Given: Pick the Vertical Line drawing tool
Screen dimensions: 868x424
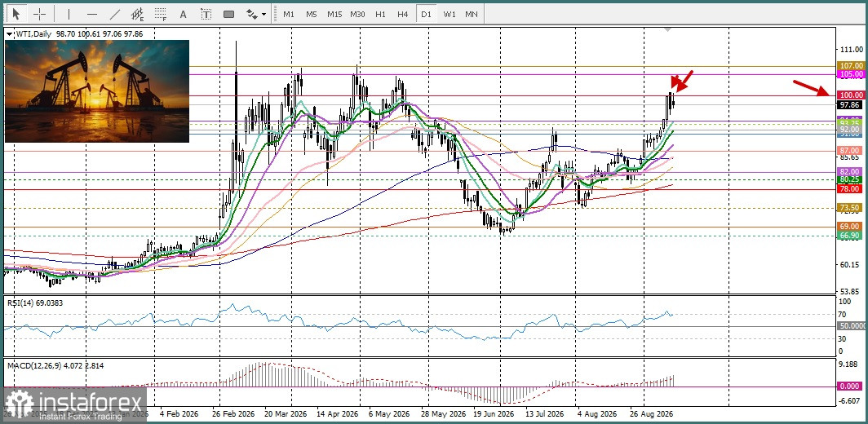Looking at the screenshot, I should click(x=69, y=14).
